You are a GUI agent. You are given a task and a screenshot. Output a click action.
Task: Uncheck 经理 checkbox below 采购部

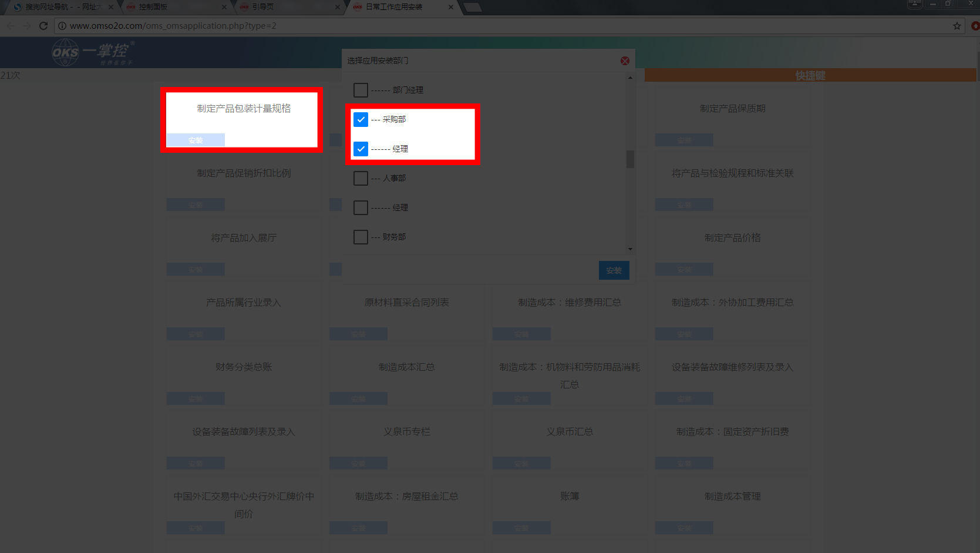click(361, 149)
